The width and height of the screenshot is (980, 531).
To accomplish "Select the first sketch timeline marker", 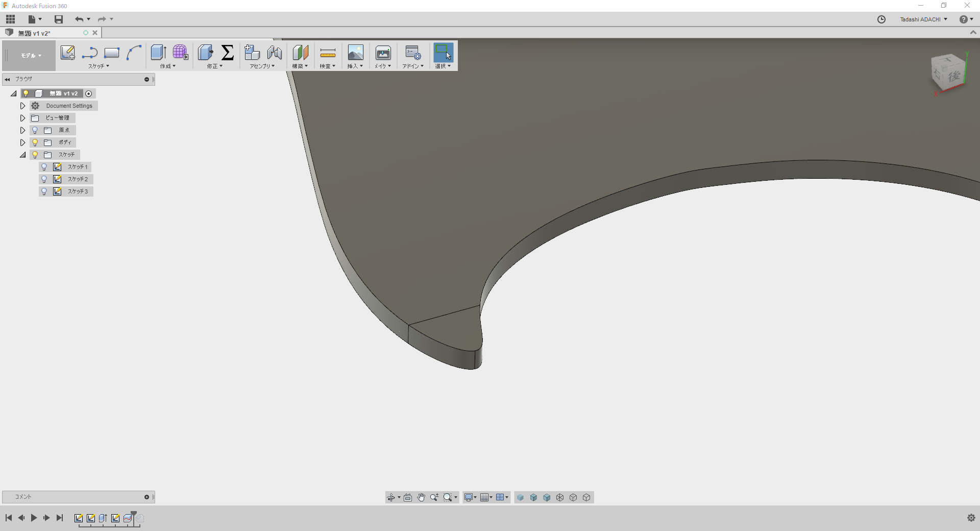I will point(79,518).
